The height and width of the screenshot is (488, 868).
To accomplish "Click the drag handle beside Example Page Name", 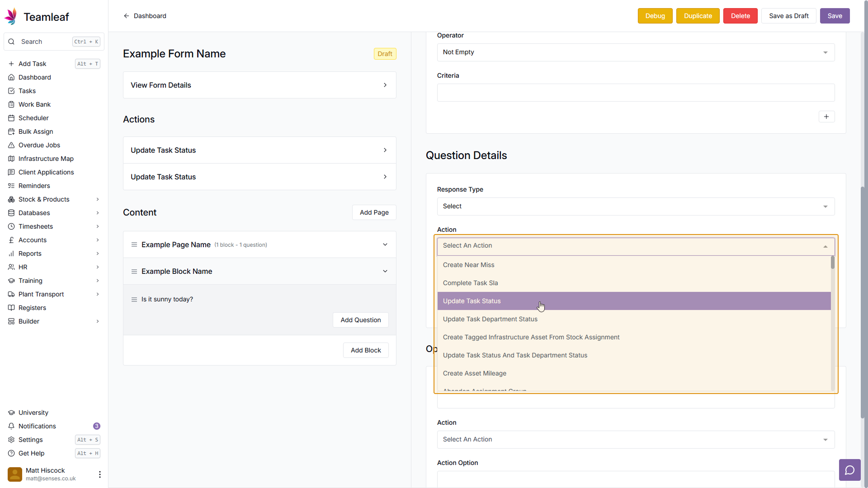I will click(x=134, y=244).
